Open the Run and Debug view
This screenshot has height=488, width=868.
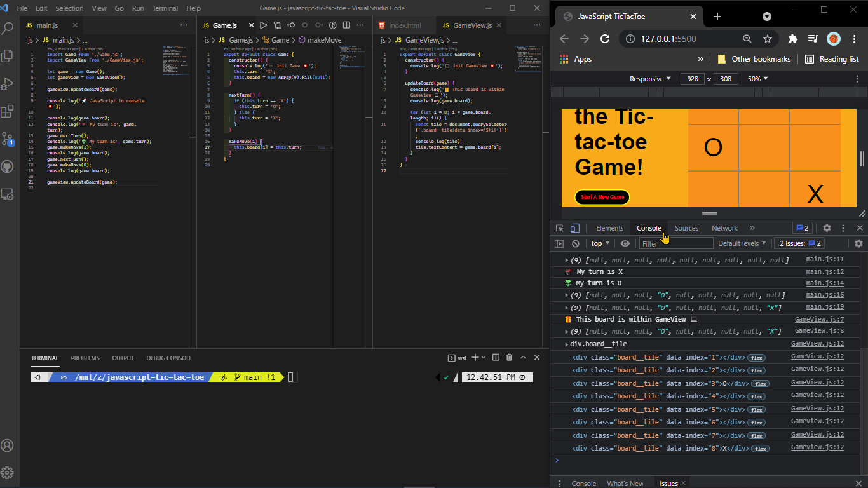tap(8, 85)
